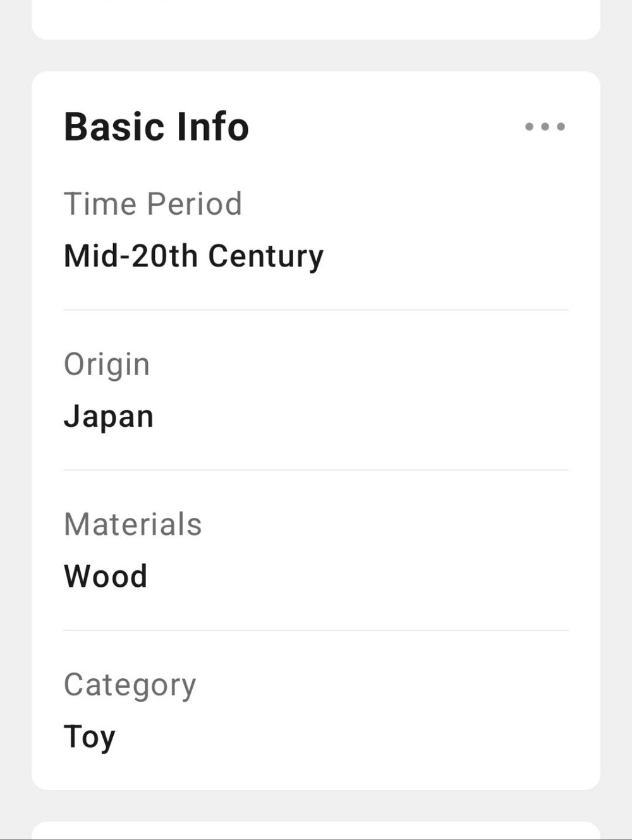Tap the white card above Basic Info
Image resolution: width=632 pixels, height=840 pixels.
click(x=316, y=19)
